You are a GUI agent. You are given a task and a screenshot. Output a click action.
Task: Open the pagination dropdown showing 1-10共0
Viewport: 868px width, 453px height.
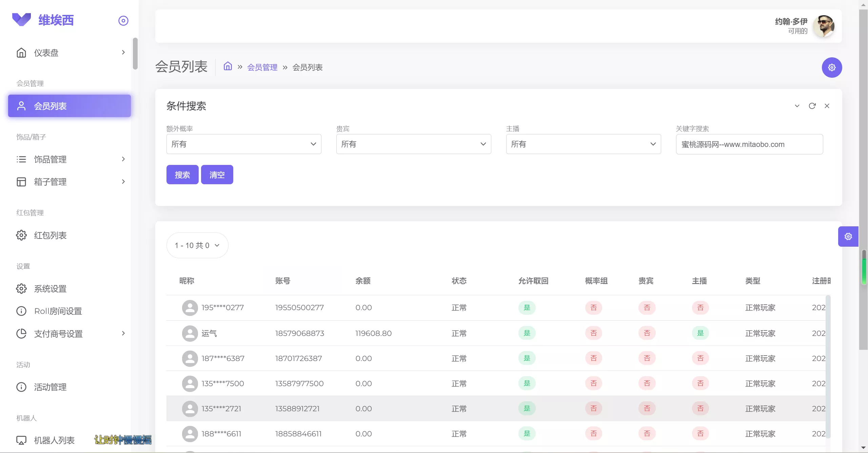[197, 245]
